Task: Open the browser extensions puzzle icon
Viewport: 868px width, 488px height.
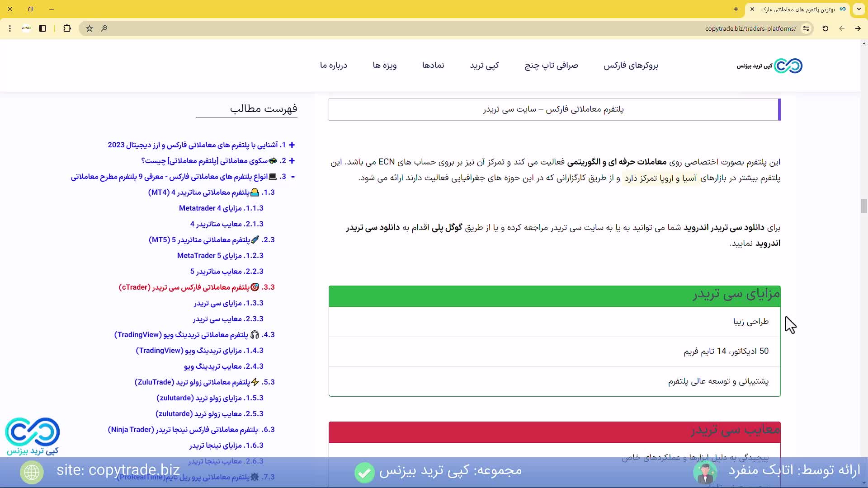Action: (67, 28)
